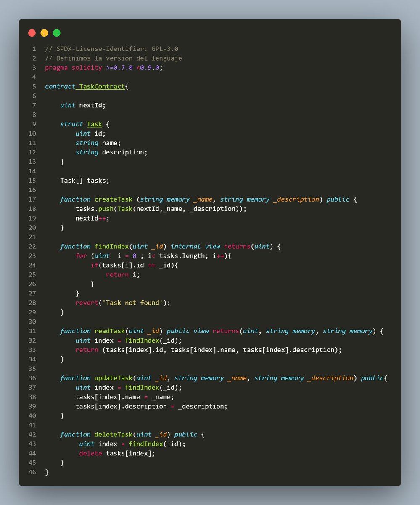420x505 pixels.
Task: Click line number 36 in the gutter
Action: tap(32, 378)
